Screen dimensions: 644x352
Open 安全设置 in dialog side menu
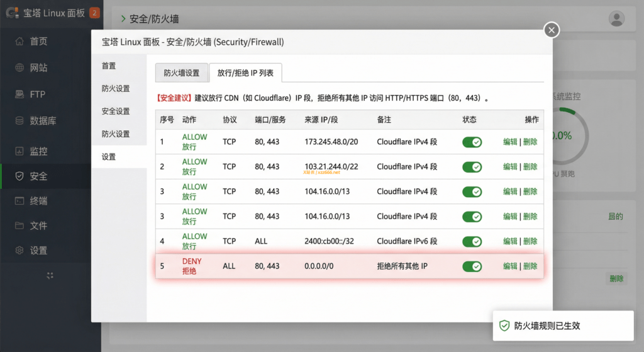(x=116, y=111)
